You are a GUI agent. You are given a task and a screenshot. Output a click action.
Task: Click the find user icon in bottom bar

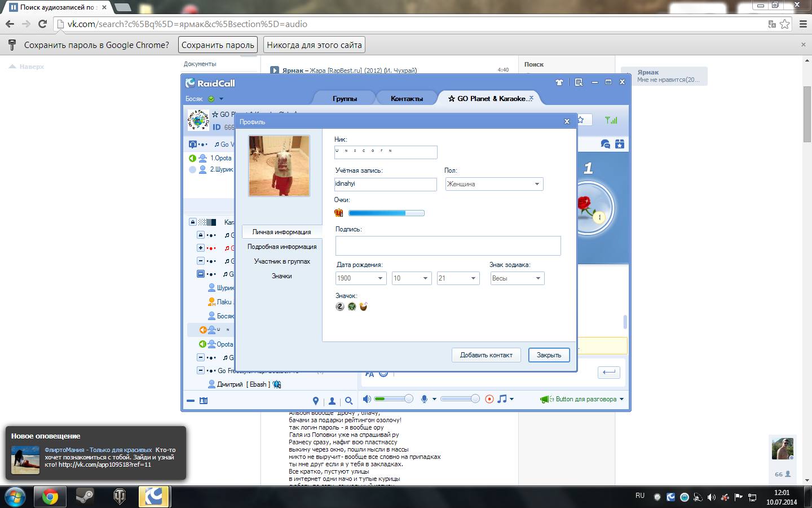(332, 401)
